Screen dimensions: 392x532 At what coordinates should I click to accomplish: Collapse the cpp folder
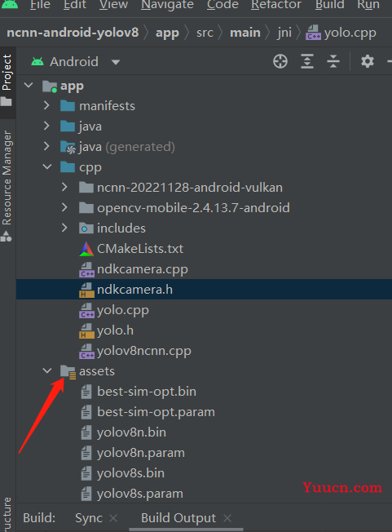click(47, 167)
